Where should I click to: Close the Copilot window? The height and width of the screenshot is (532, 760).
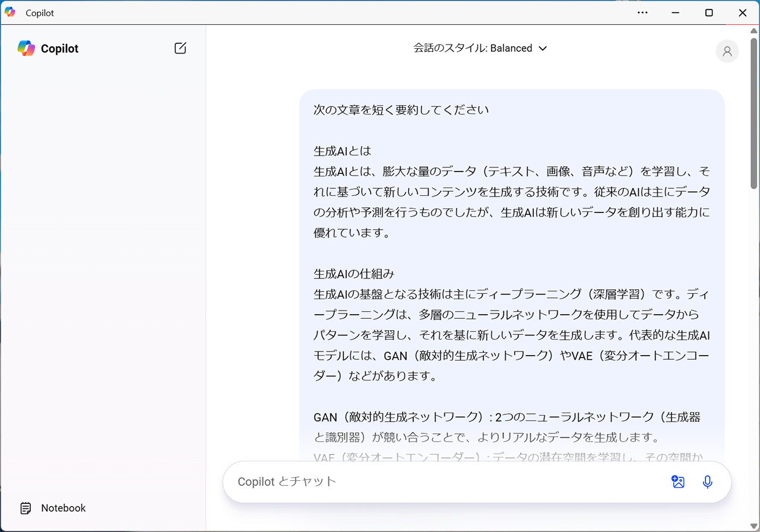(742, 12)
